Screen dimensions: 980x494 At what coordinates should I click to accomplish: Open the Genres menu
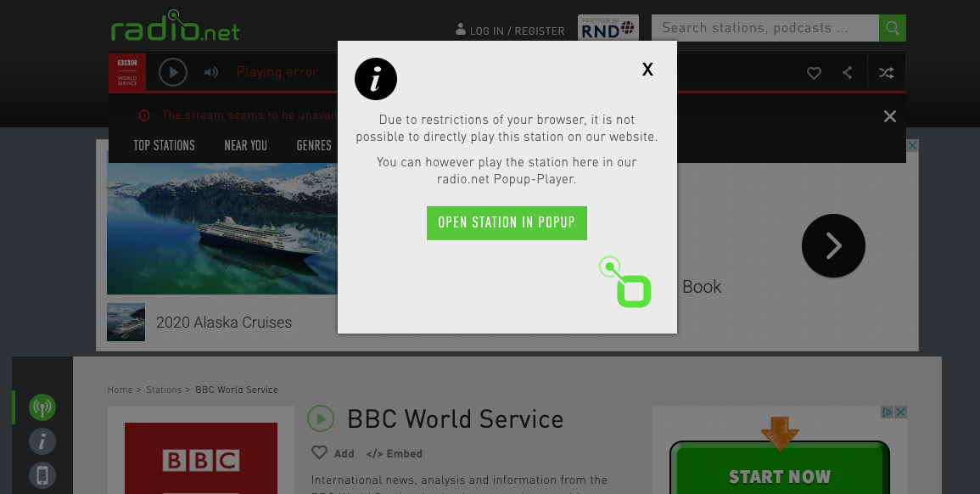tap(314, 145)
